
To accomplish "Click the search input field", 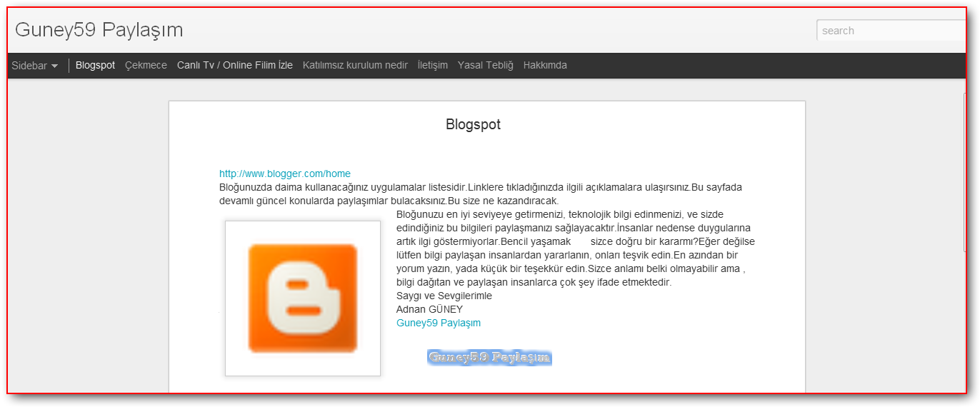I will (891, 31).
